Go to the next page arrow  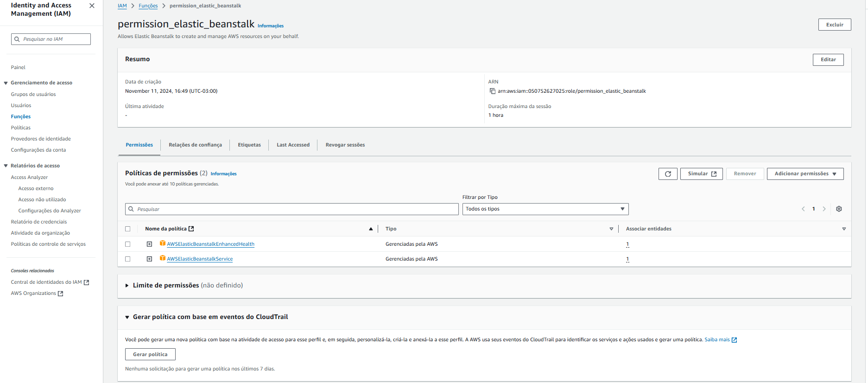point(824,209)
